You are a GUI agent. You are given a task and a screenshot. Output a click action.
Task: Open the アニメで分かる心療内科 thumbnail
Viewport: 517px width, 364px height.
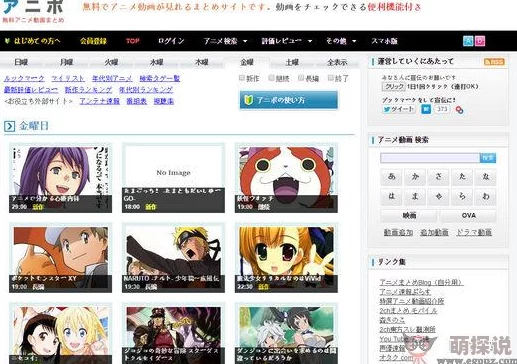[60, 178]
